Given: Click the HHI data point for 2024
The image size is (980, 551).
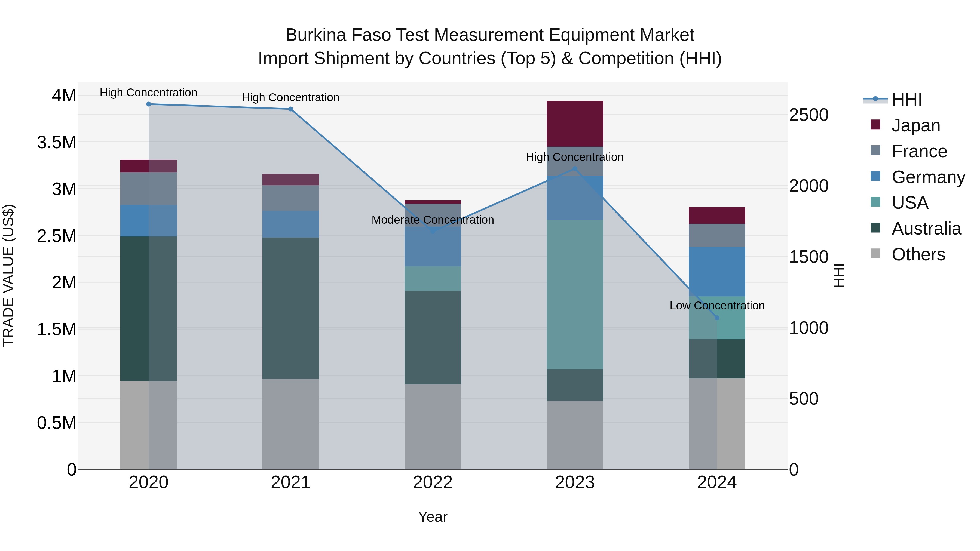Looking at the screenshot, I should 717,318.
